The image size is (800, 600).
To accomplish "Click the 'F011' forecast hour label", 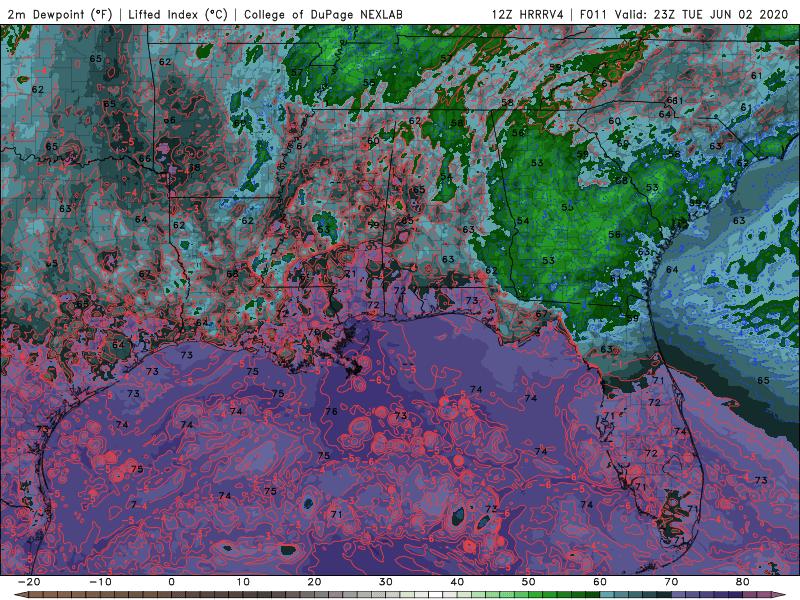I will pos(592,14).
